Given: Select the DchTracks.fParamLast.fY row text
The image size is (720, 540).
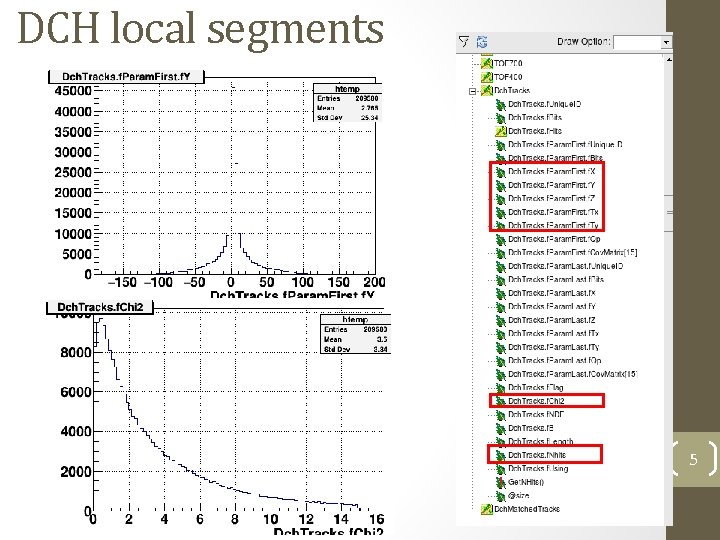Looking at the screenshot, I should 552,307.
